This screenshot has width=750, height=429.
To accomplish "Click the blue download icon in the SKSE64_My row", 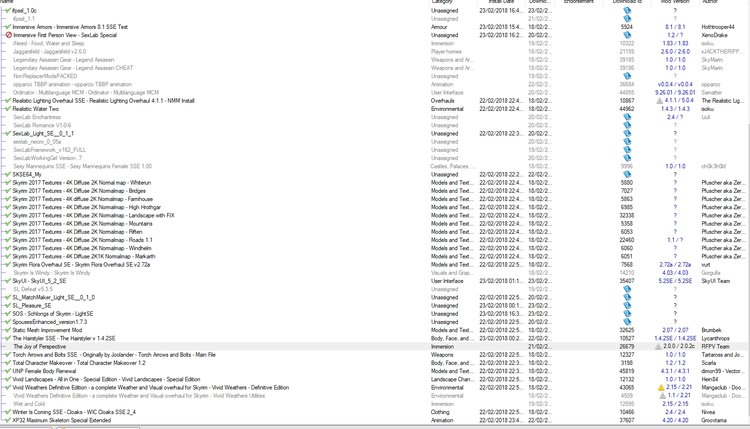I will tap(627, 174).
